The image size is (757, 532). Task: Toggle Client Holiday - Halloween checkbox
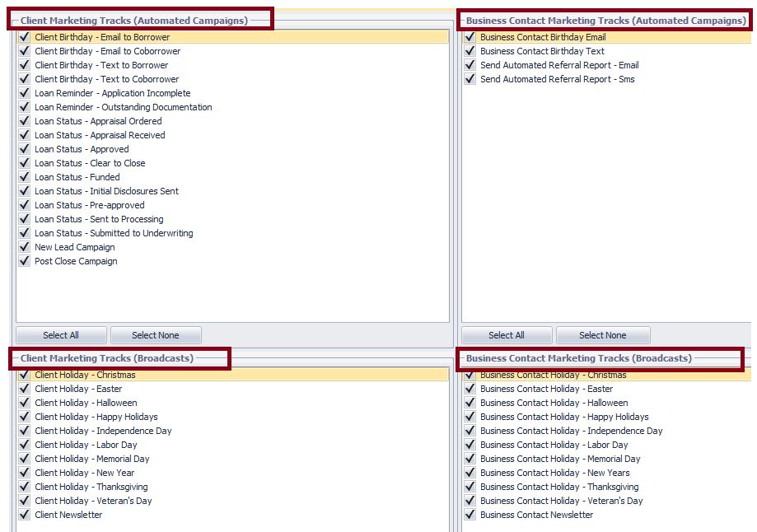(24, 403)
